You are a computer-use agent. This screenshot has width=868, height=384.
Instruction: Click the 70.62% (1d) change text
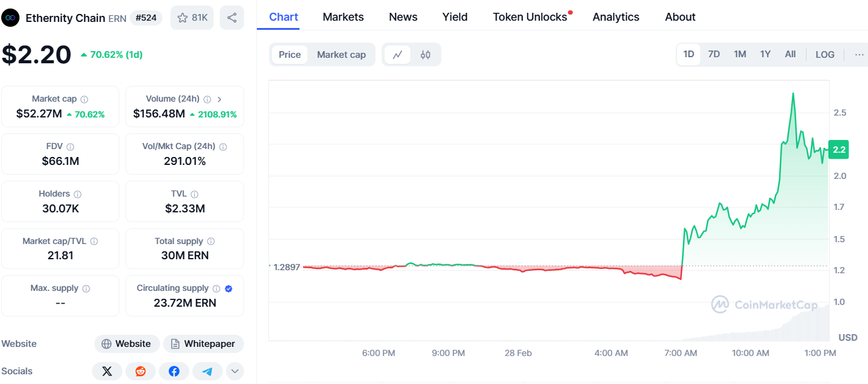coord(116,55)
